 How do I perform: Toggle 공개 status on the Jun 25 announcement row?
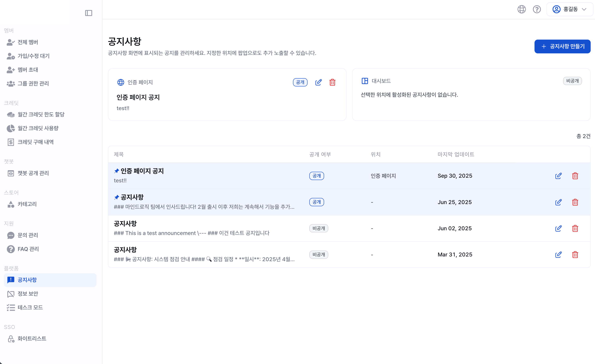tap(317, 202)
